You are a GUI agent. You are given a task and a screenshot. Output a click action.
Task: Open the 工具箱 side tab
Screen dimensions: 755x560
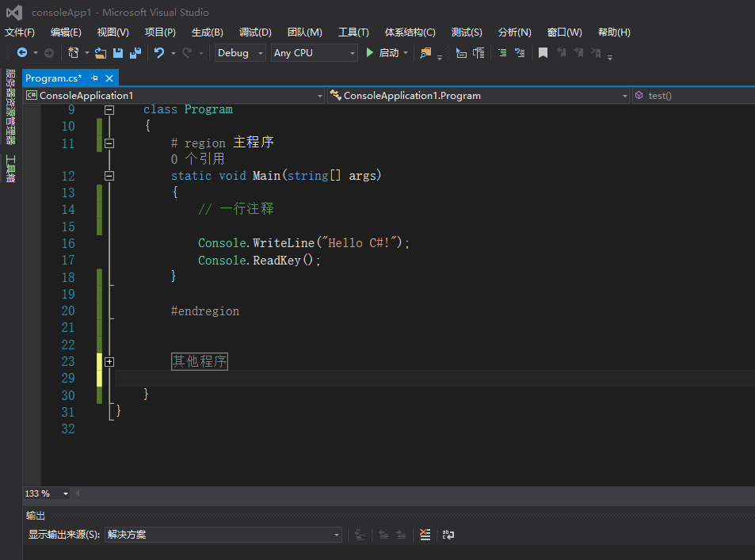pos(10,169)
